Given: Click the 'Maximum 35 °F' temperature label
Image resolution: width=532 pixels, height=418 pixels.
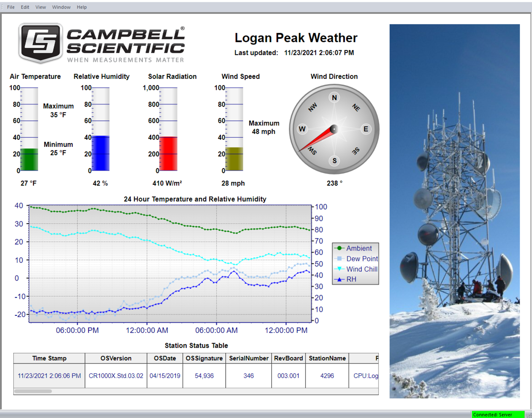Looking at the screenshot, I should click(x=58, y=110).
